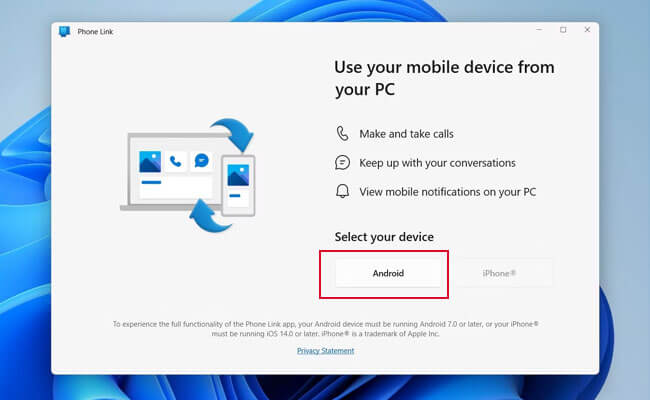Close the Phone Link window
This screenshot has width=650, height=400.
[587, 30]
